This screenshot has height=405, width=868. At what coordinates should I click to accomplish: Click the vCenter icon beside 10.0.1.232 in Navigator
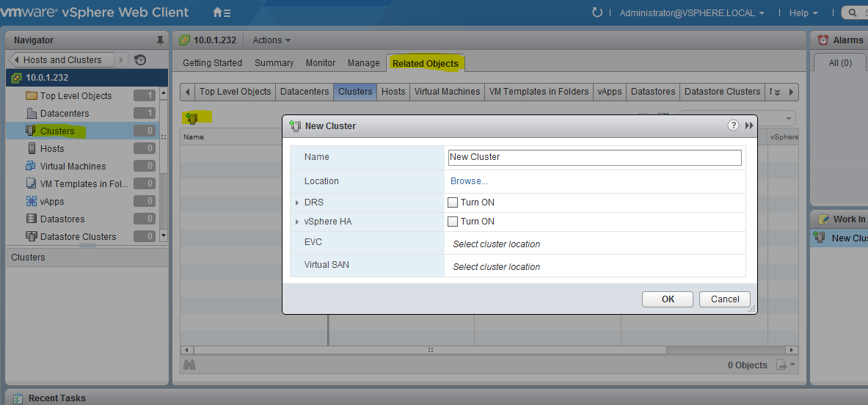pos(16,78)
